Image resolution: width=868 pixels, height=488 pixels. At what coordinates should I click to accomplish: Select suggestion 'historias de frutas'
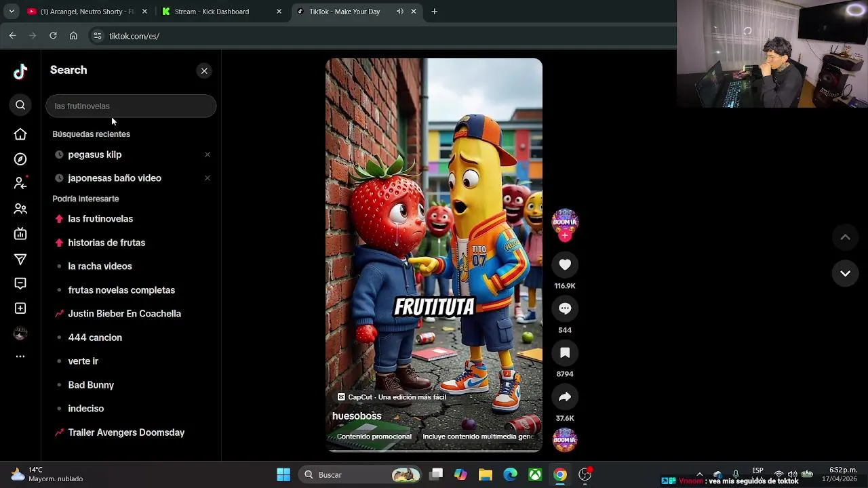106,243
